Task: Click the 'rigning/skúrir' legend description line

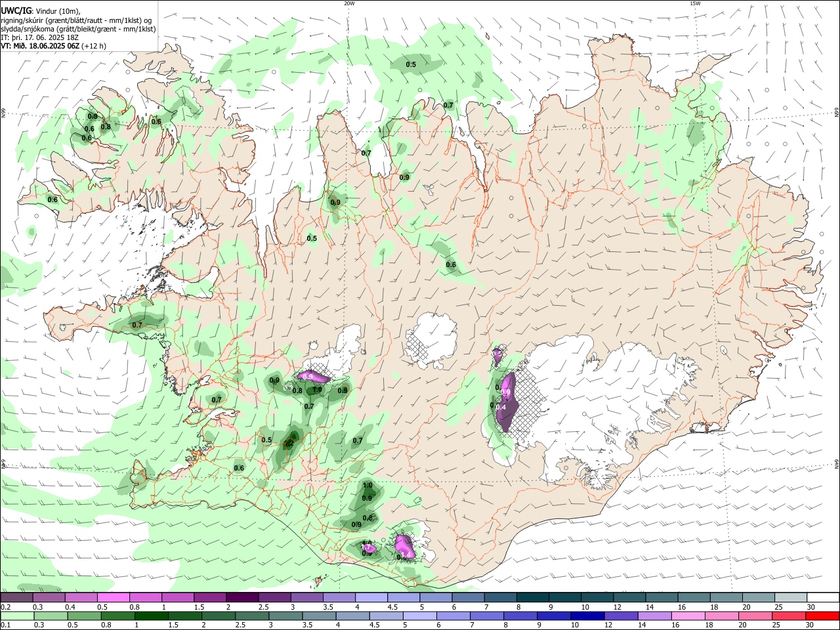Action: pyautogui.click(x=77, y=20)
